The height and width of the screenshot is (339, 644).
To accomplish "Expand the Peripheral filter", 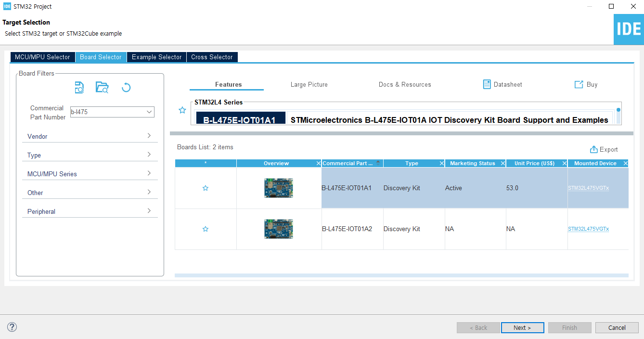I will point(90,211).
